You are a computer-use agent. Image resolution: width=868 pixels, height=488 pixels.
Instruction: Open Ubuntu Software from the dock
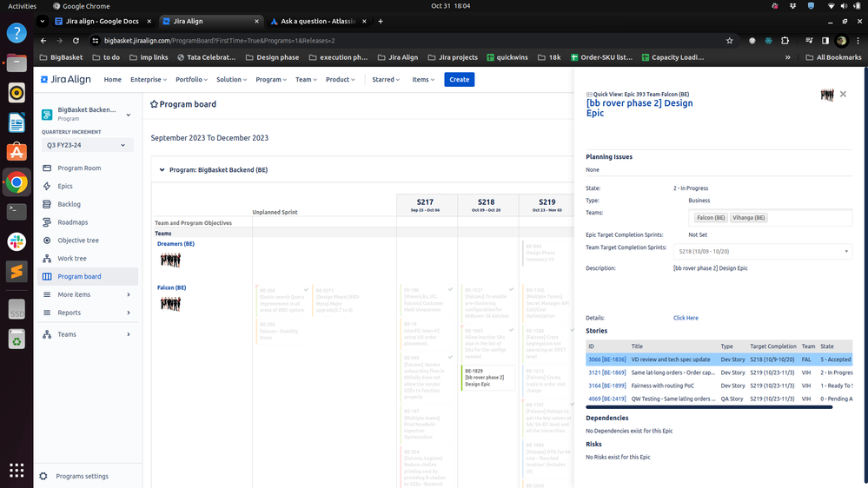coord(17,152)
